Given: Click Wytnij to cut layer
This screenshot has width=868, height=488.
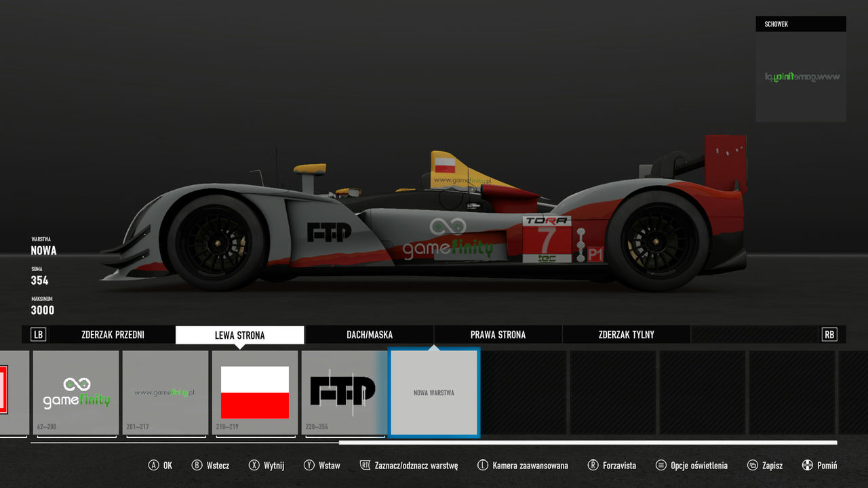Looking at the screenshot, I should (x=274, y=466).
